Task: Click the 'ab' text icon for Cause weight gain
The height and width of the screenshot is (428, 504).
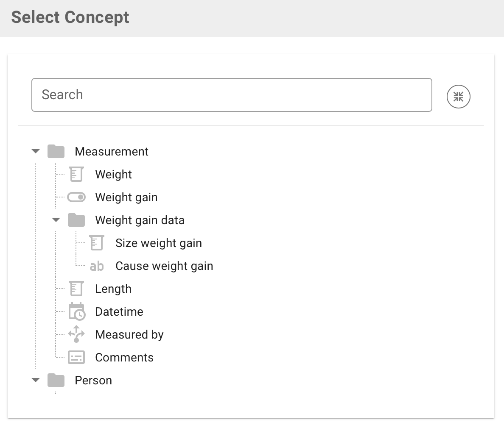Action: pos(97,266)
